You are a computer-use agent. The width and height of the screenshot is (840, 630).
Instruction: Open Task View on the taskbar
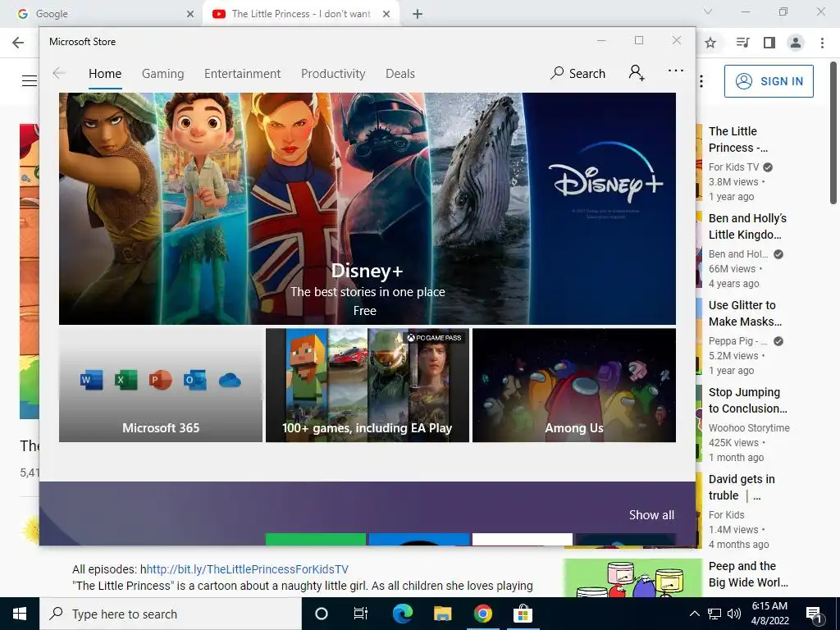pyautogui.click(x=361, y=614)
